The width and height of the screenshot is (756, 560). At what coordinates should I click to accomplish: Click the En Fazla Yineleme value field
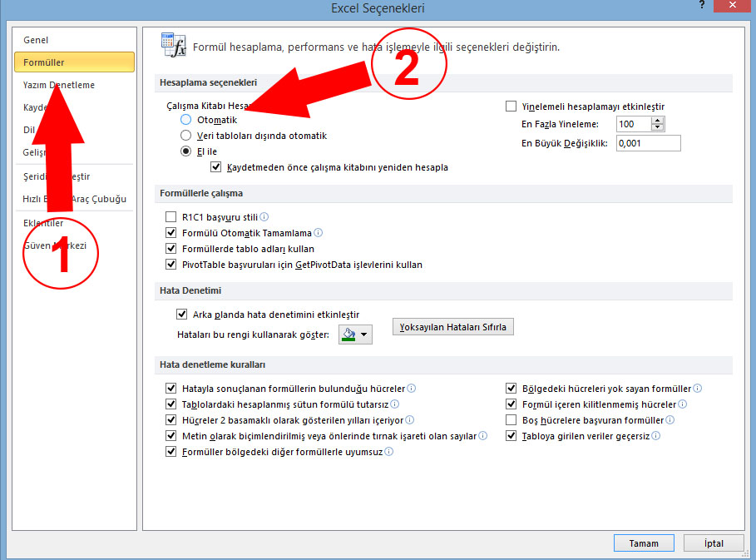[634, 124]
